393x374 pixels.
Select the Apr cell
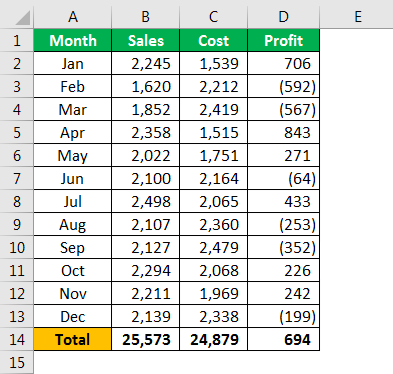[x=73, y=132]
